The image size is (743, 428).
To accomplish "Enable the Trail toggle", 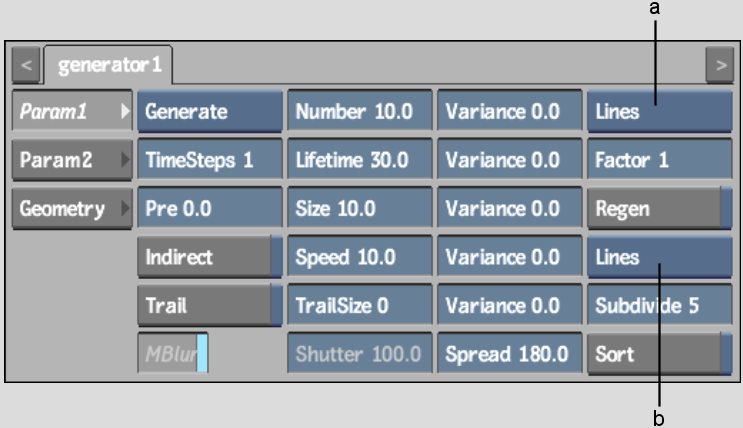I will click(x=210, y=305).
